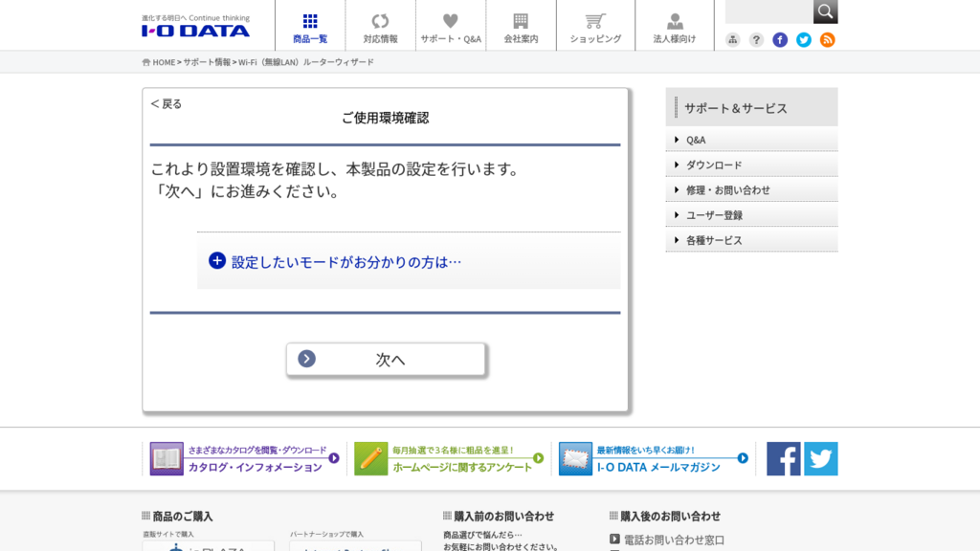Click the 次へ button

[x=386, y=360]
